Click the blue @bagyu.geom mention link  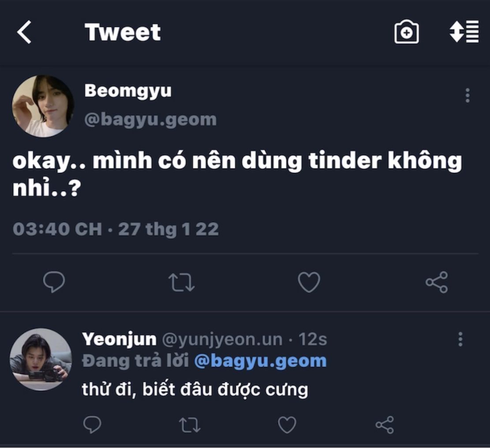tap(260, 361)
